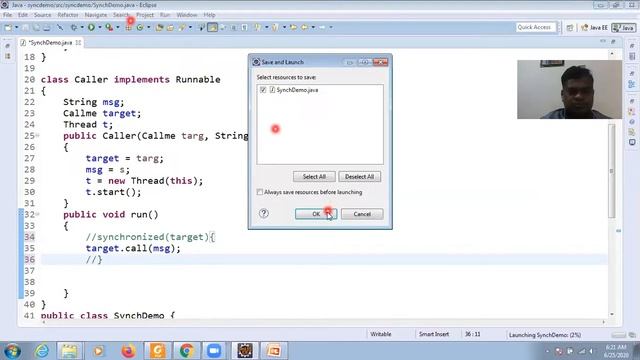Run program with green Run icon
640x360 pixels.
point(91,27)
